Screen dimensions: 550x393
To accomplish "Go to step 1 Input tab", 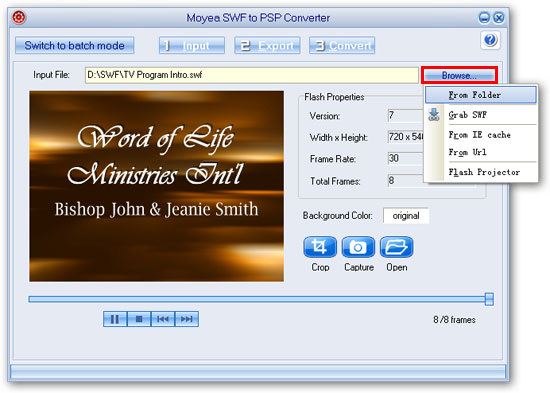I will (x=192, y=46).
